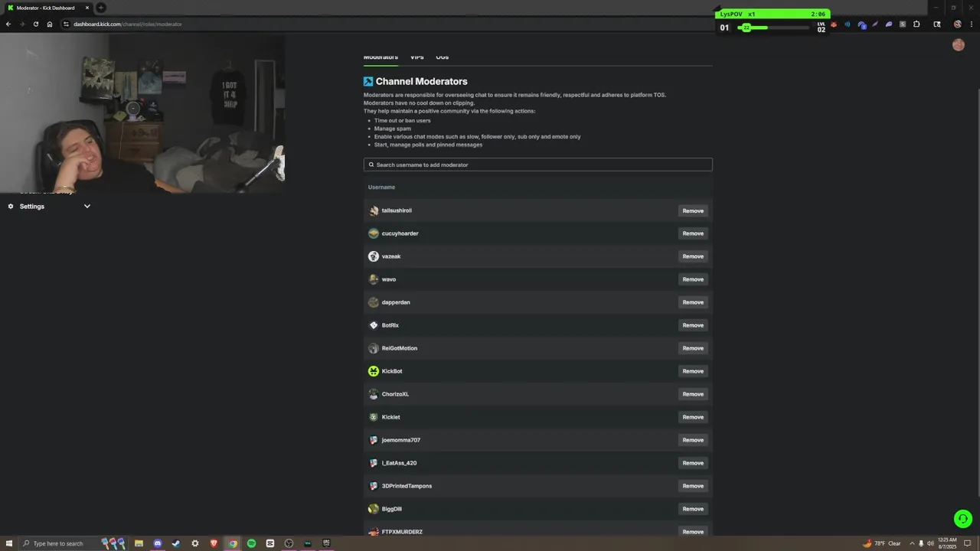Click the 78°F Clear weather widget
This screenshot has width=980, height=551.
(x=881, y=543)
